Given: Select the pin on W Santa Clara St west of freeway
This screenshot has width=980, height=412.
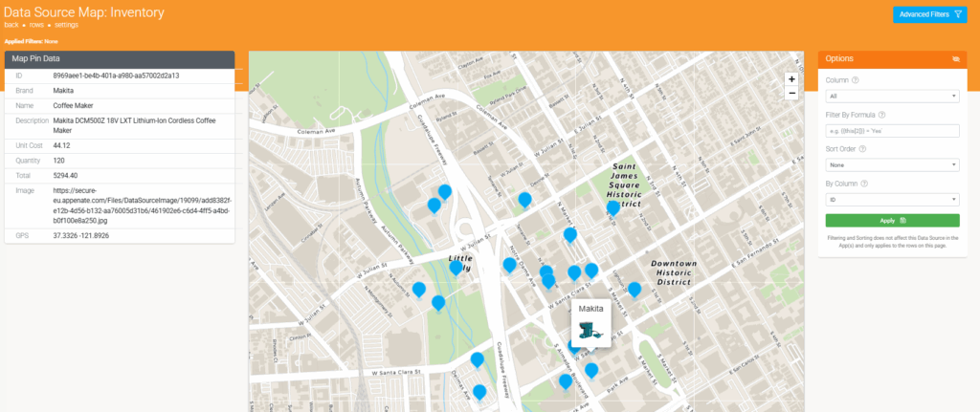Looking at the screenshot, I should (x=477, y=358).
